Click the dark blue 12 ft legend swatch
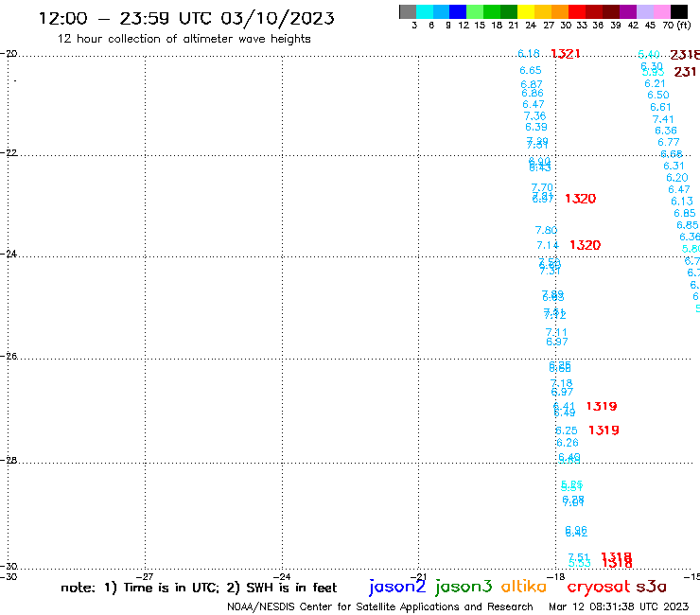Viewport: 700px width, 615px height. [458, 12]
